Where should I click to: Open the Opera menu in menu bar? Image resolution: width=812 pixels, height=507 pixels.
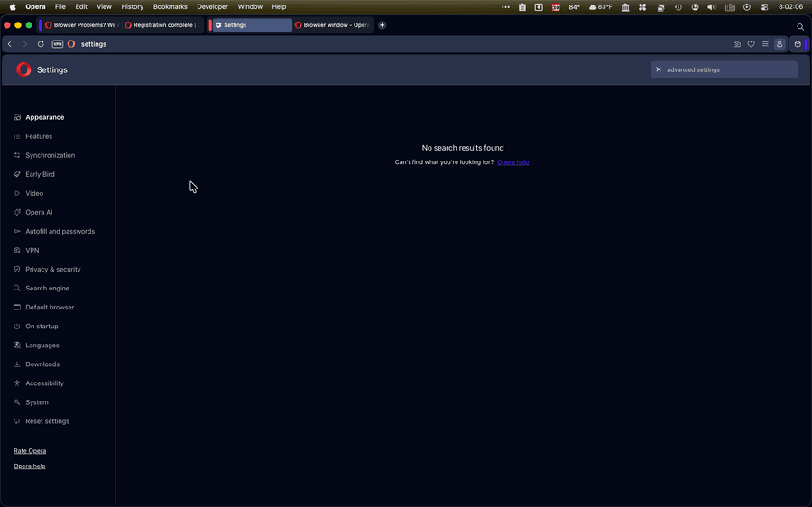click(36, 6)
